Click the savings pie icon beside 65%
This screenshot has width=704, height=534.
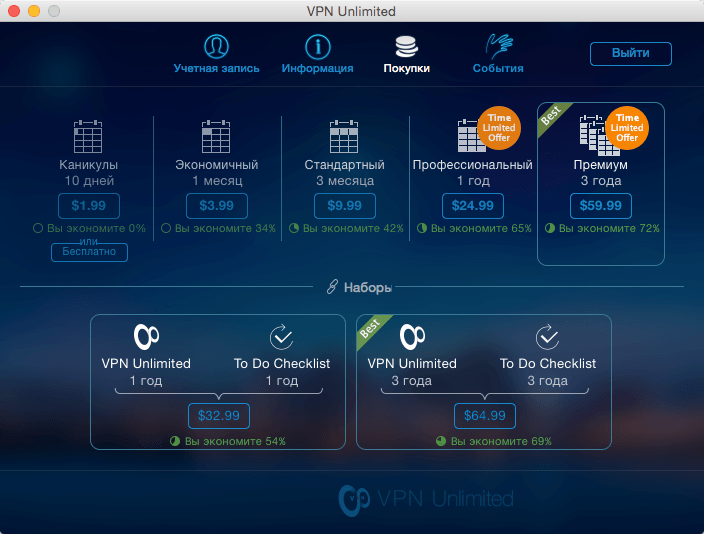pos(422,228)
